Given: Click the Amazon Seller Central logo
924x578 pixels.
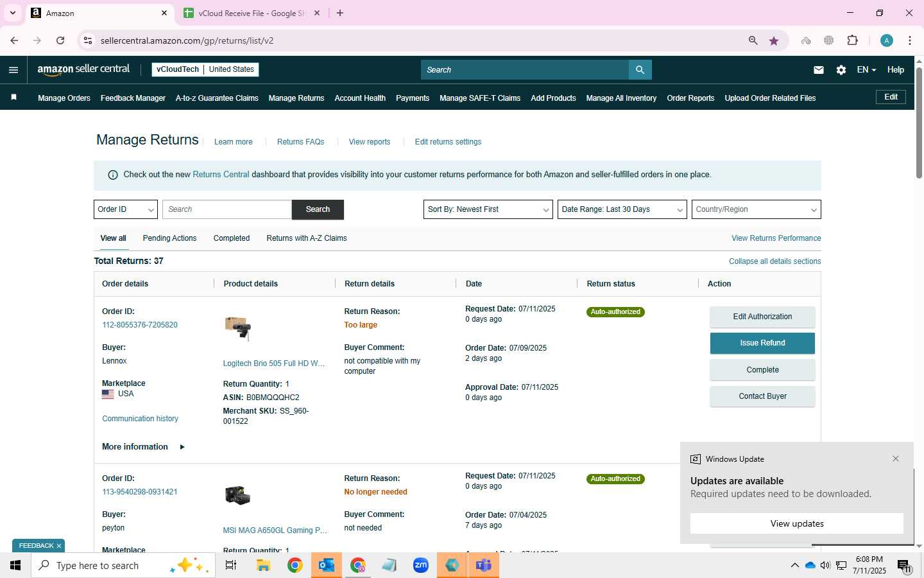Looking at the screenshot, I should coord(83,69).
